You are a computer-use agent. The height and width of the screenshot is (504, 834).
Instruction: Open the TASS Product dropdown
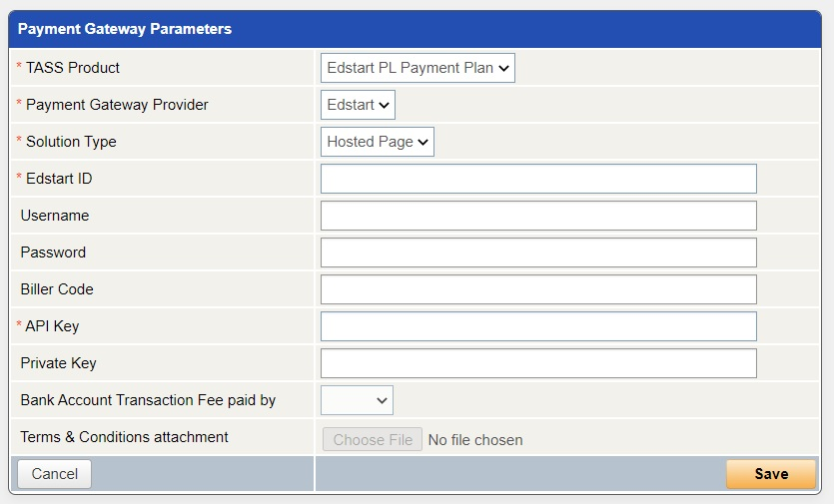point(417,68)
